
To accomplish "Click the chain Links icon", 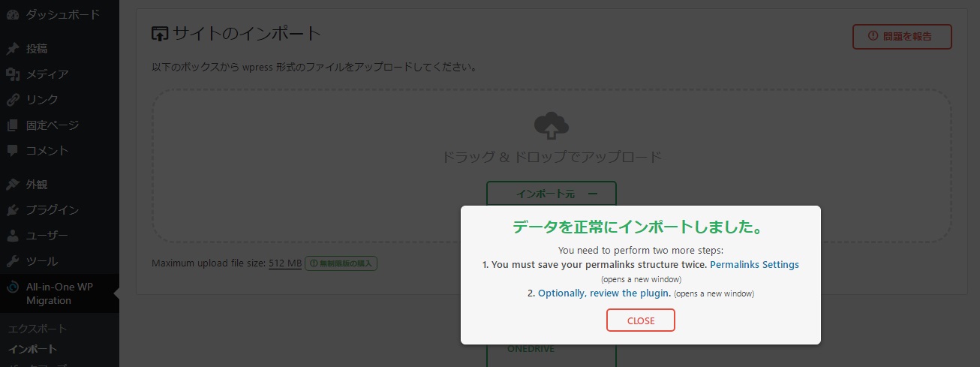I will 12,100.
